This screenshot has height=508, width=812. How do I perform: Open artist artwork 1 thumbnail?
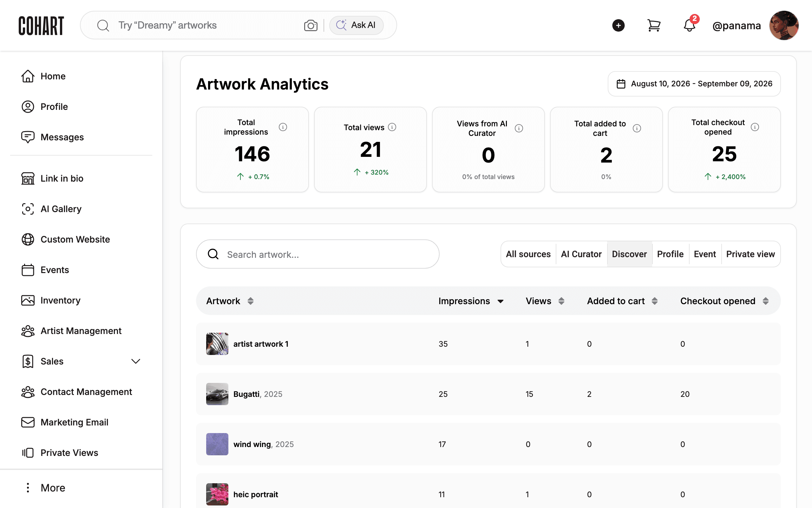pyautogui.click(x=217, y=344)
